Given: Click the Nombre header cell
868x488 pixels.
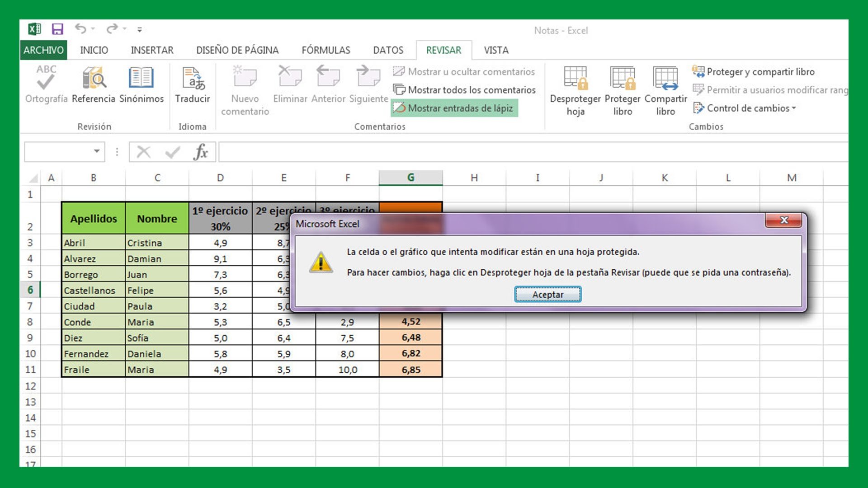Looking at the screenshot, I should 157,218.
